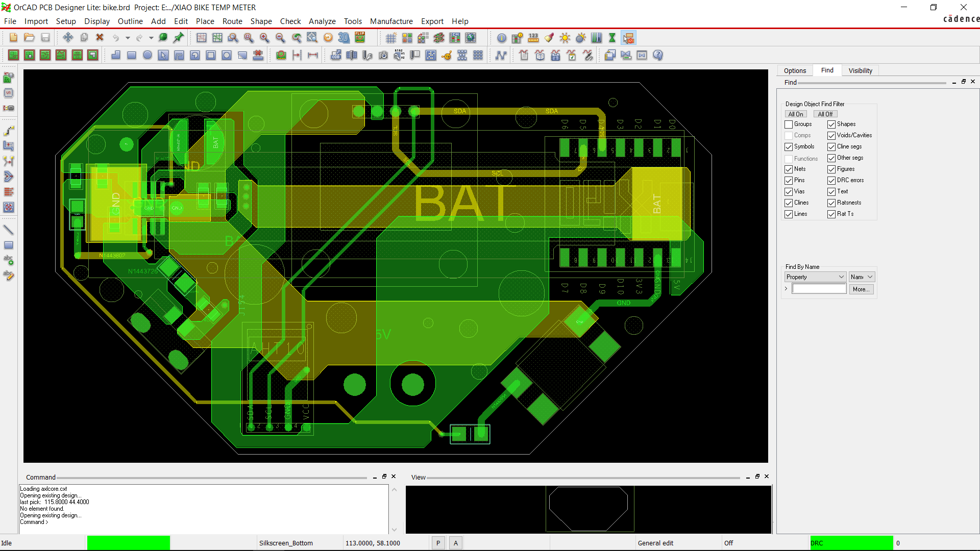The width and height of the screenshot is (980, 551).
Task: Open the Property dropdown in Find By Name
Action: click(815, 277)
